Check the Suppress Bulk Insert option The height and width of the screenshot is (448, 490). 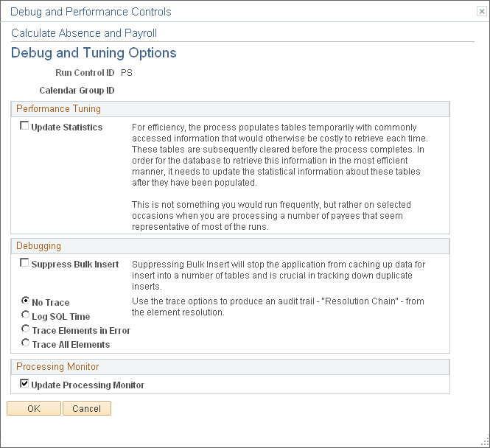(24, 263)
